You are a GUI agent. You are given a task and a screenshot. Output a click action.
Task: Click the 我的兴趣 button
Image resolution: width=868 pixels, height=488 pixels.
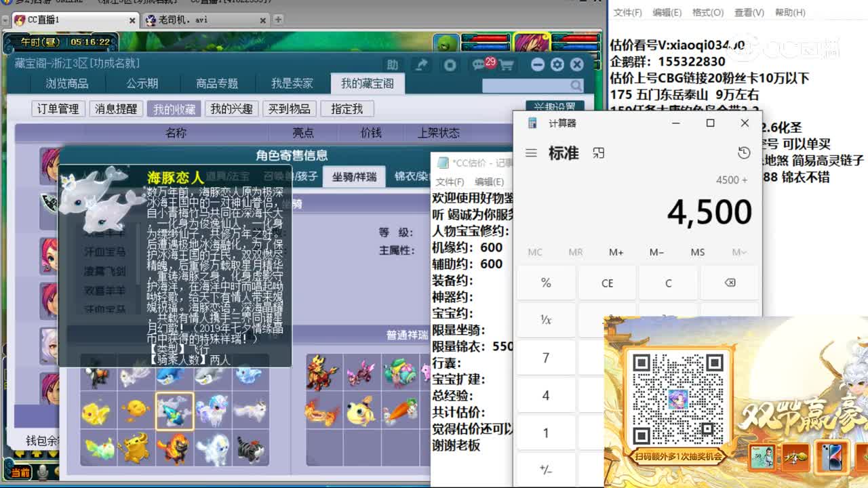231,109
